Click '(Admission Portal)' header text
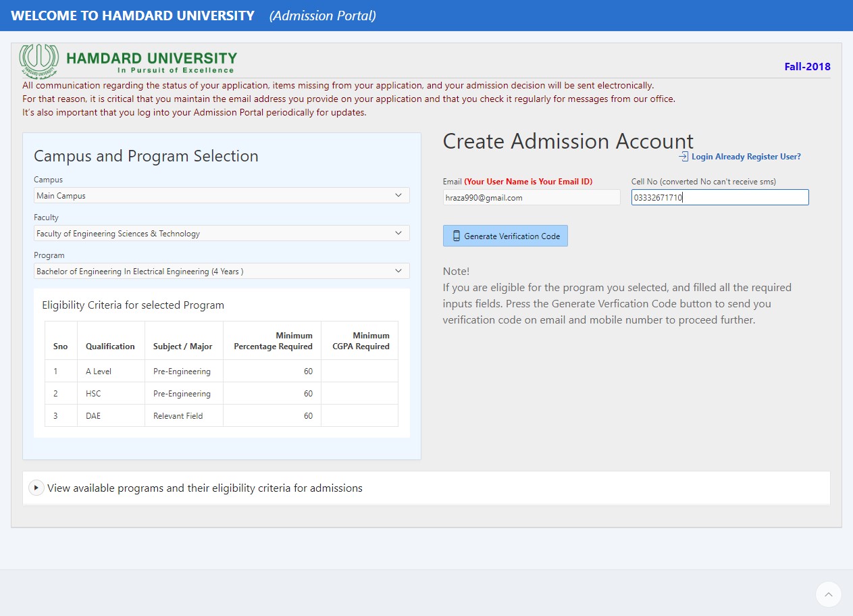The height and width of the screenshot is (616, 853). pos(323,16)
